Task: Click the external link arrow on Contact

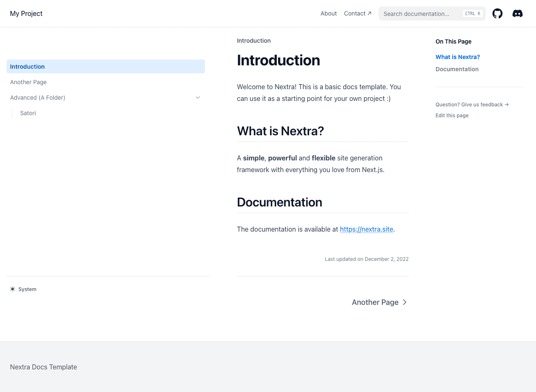Action: [369, 13]
